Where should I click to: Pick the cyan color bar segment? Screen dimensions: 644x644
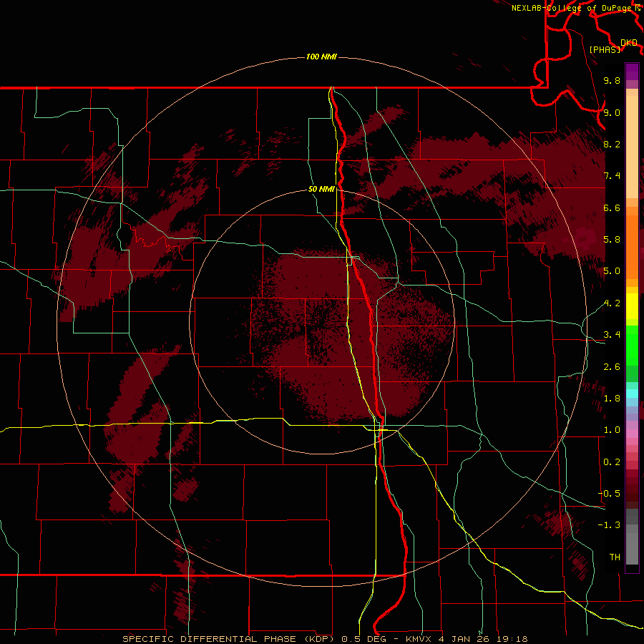tap(632, 393)
